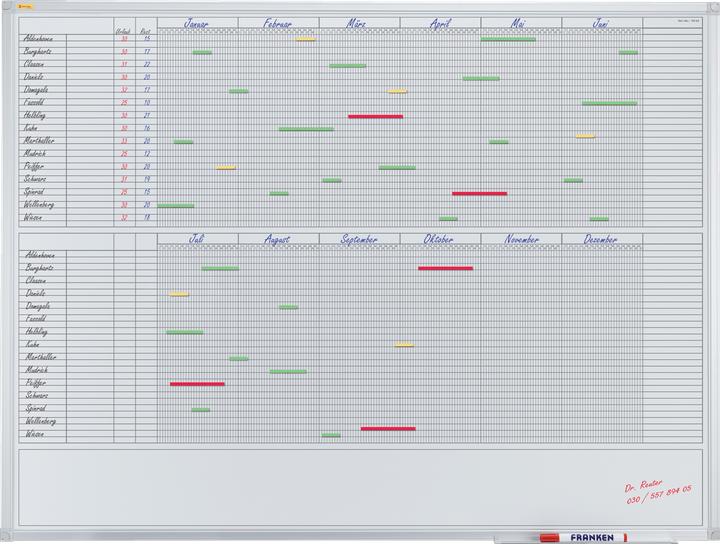Click the Urlaub column header
The width and height of the screenshot is (720, 544).
point(123,31)
